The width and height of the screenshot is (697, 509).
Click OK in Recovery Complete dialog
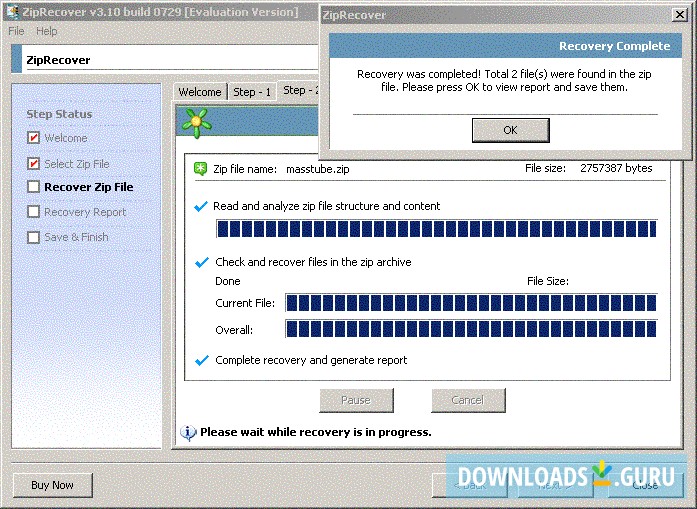(x=510, y=130)
